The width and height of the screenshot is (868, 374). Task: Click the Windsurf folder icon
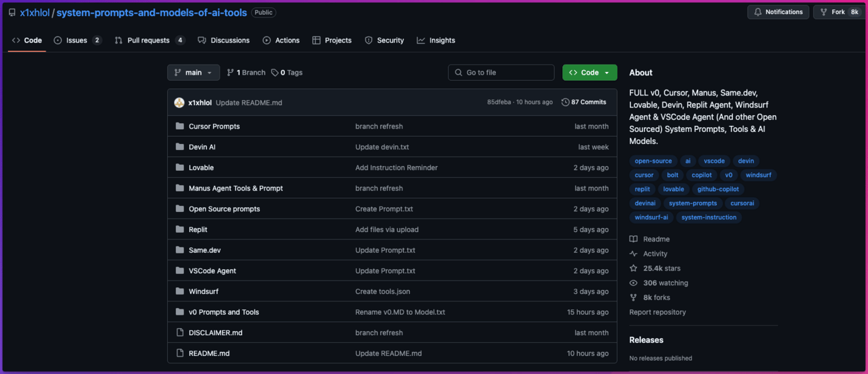(x=179, y=291)
